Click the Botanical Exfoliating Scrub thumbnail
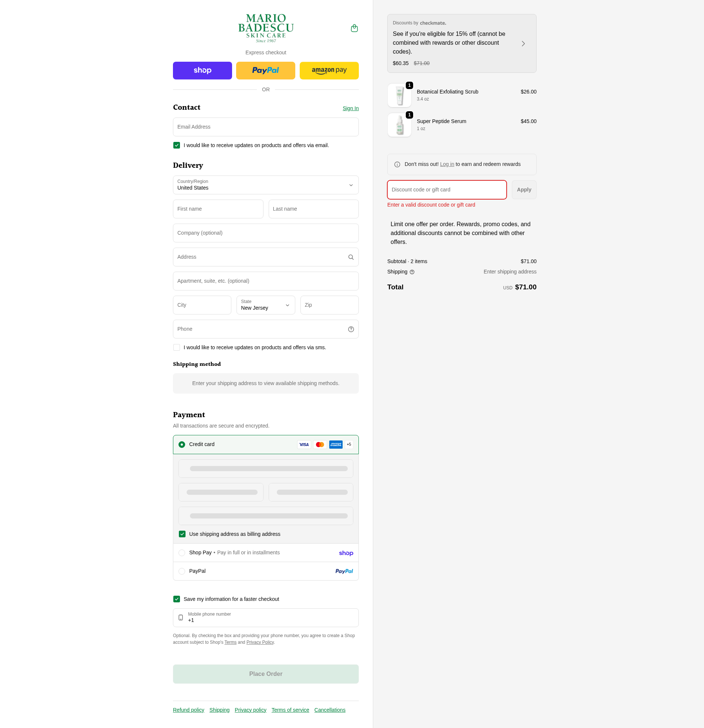 [x=399, y=95]
